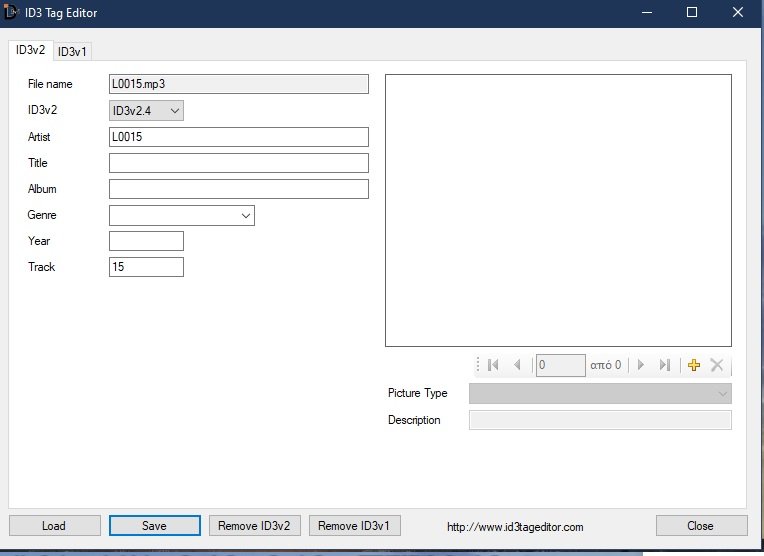Go to the first picture in navigator
Image resolution: width=764 pixels, height=556 pixels.
pyautogui.click(x=493, y=366)
